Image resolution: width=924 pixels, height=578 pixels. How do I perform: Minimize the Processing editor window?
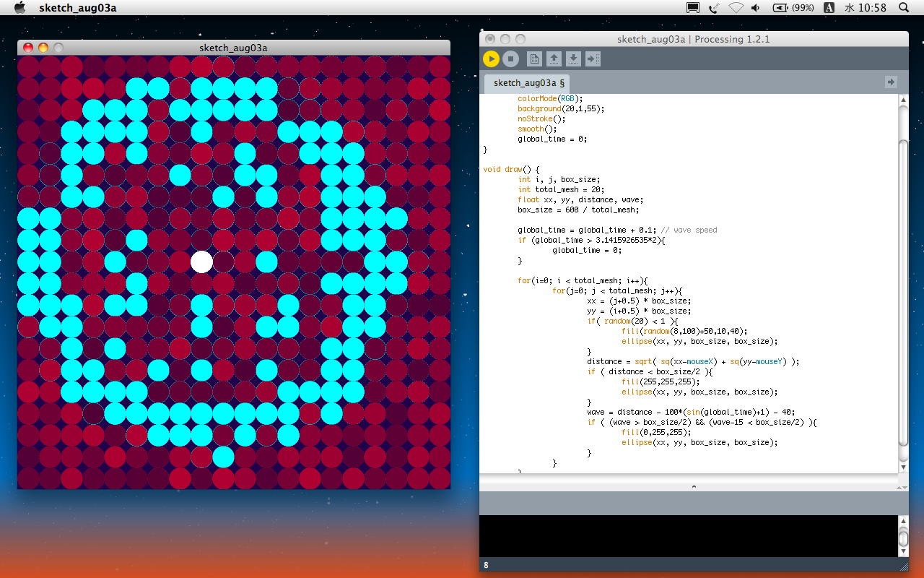(505, 39)
